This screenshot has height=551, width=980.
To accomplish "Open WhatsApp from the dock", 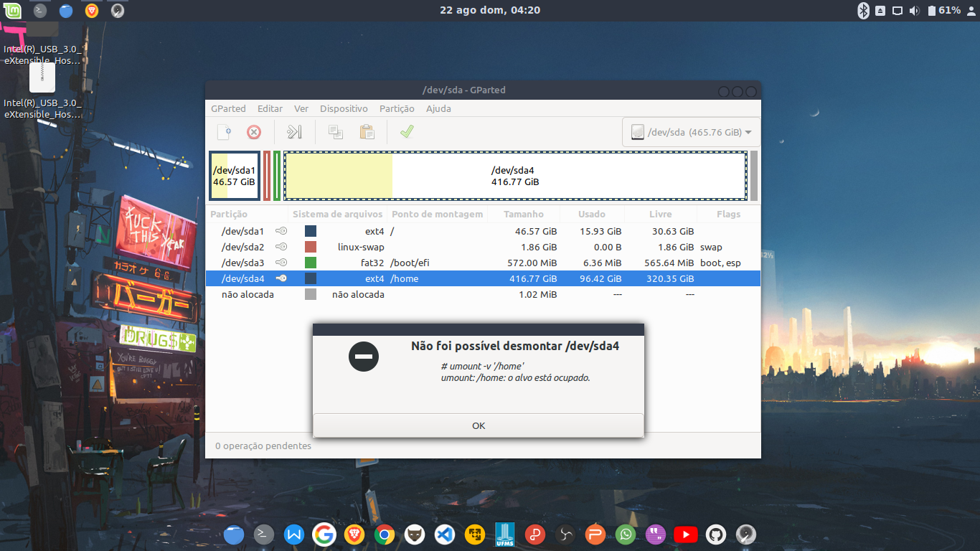I will coord(626,534).
